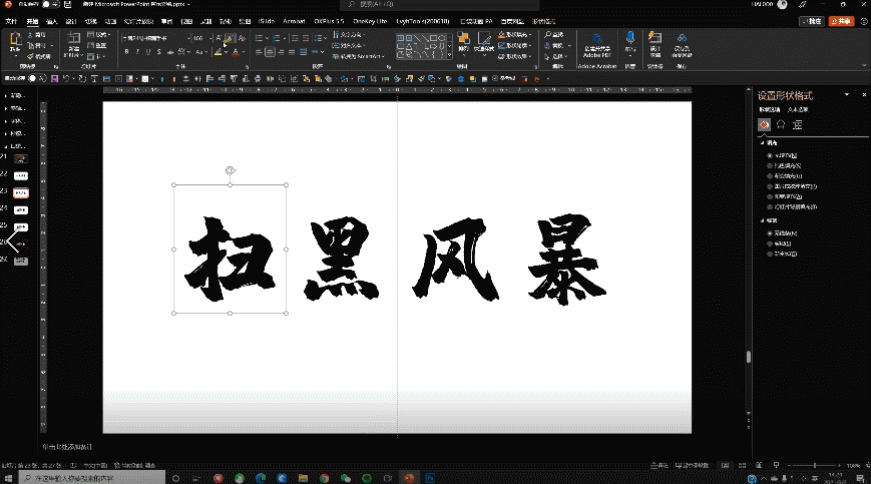This screenshot has width=871, height=484.
Task: Click the Find magnifier icon in ribbon
Action: [x=548, y=34]
